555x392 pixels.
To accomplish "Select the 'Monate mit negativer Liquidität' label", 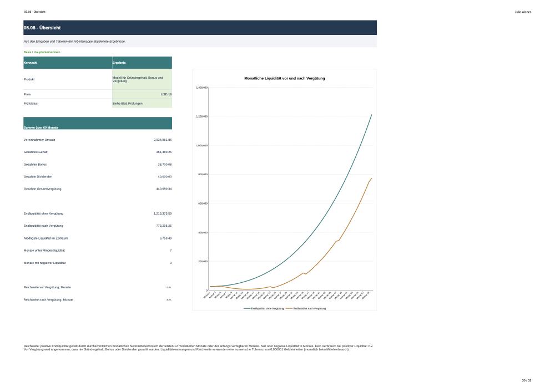I will 44,263.
